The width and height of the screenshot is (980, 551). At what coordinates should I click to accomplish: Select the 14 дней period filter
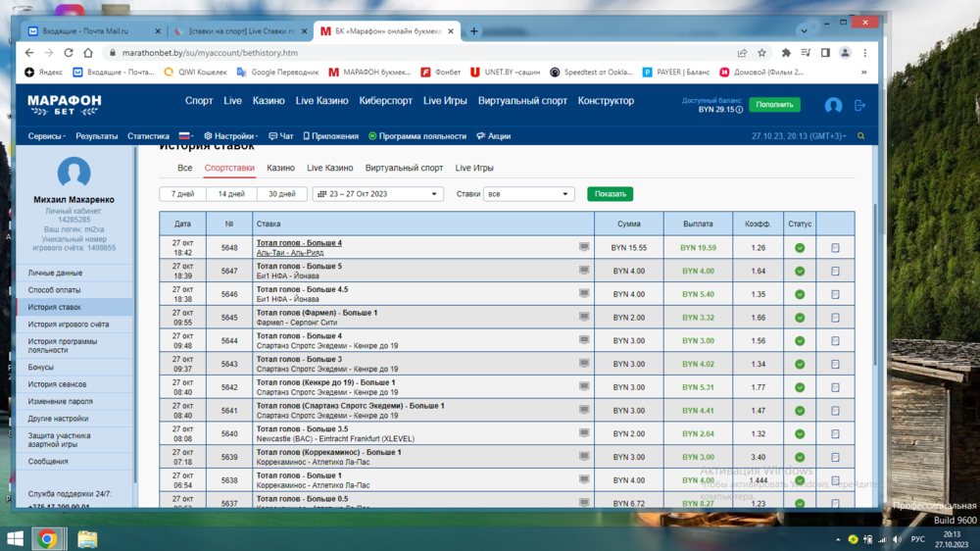231,194
